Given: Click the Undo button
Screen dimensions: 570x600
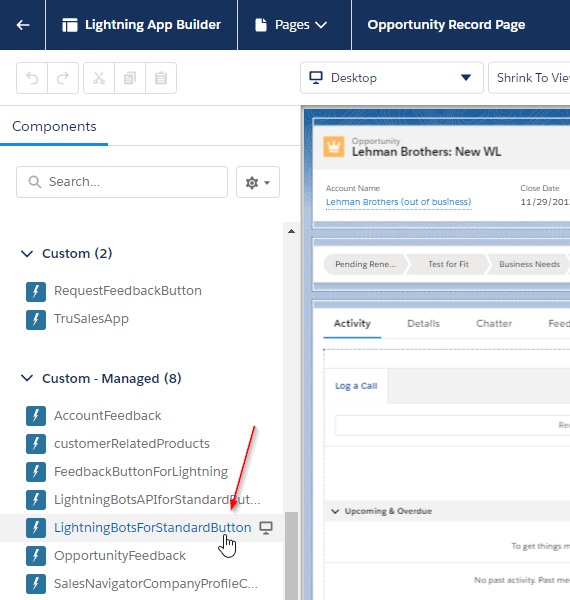Looking at the screenshot, I should click(x=32, y=78).
